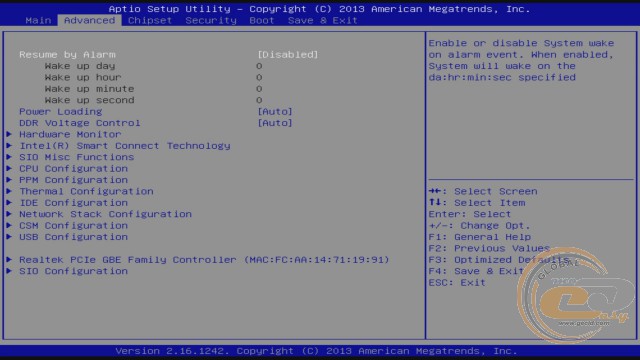
Task: Click the Wake up day label
Action: [x=80, y=66]
